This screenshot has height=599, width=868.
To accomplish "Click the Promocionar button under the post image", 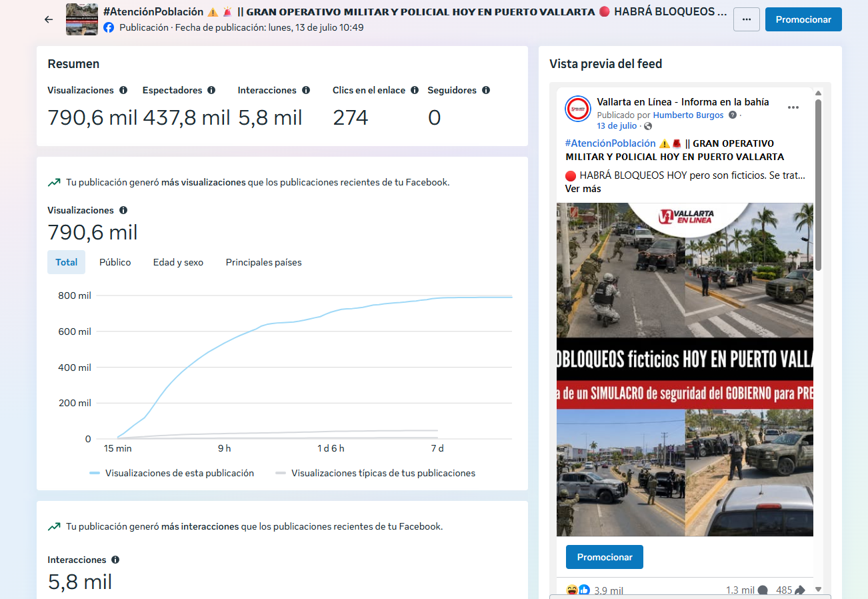I will coord(605,557).
